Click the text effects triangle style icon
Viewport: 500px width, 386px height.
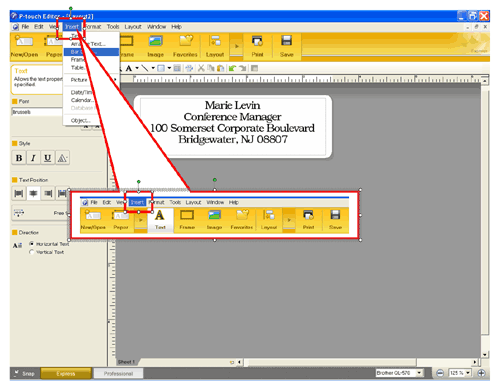point(62,158)
